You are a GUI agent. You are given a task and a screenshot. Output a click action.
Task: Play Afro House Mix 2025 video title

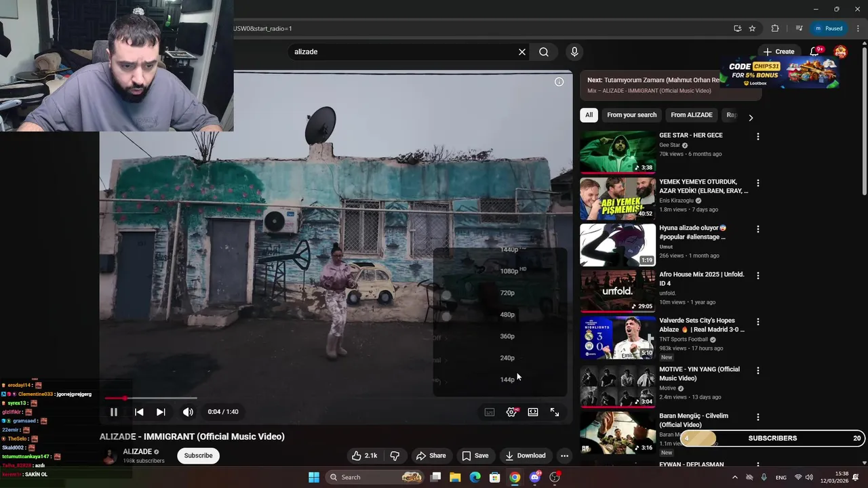(701, 279)
